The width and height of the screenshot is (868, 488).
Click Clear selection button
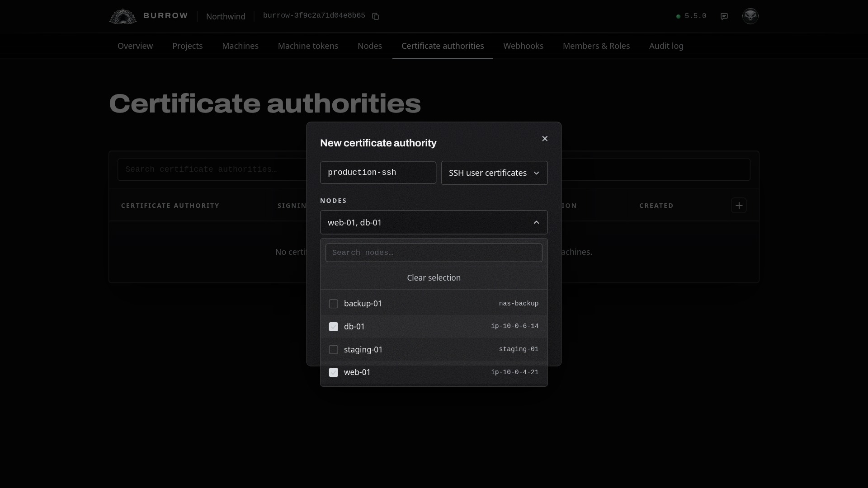pos(434,278)
